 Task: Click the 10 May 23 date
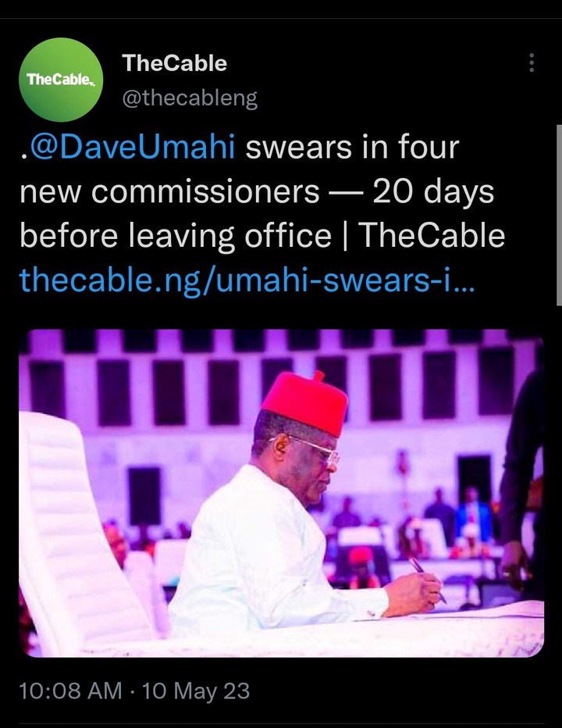point(196,691)
